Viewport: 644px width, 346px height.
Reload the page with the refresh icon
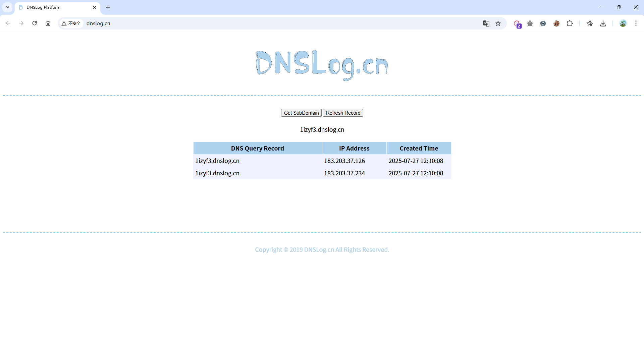[x=35, y=23]
